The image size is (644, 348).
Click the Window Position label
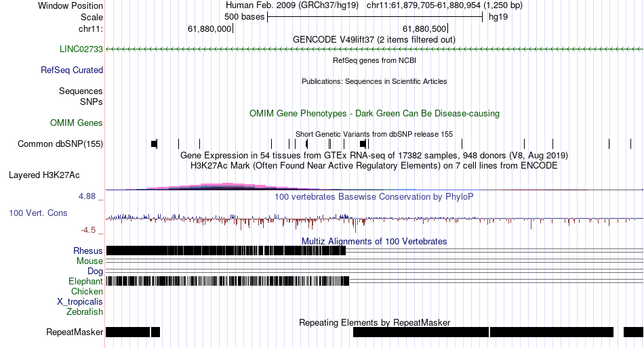click(x=71, y=5)
